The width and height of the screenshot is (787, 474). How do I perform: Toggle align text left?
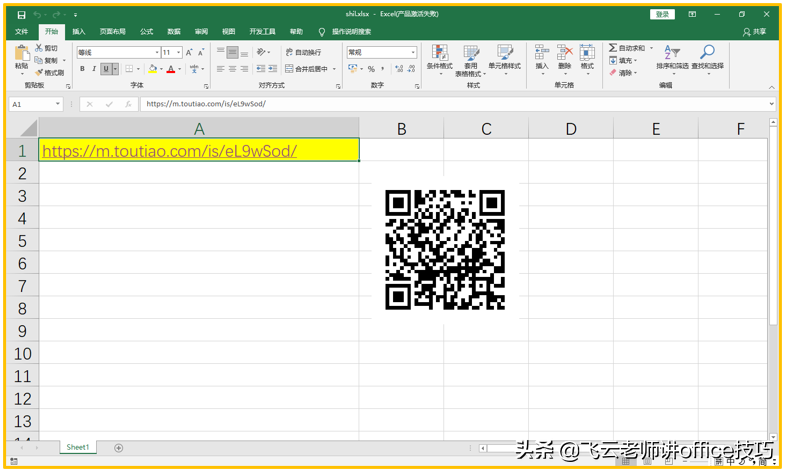point(220,69)
